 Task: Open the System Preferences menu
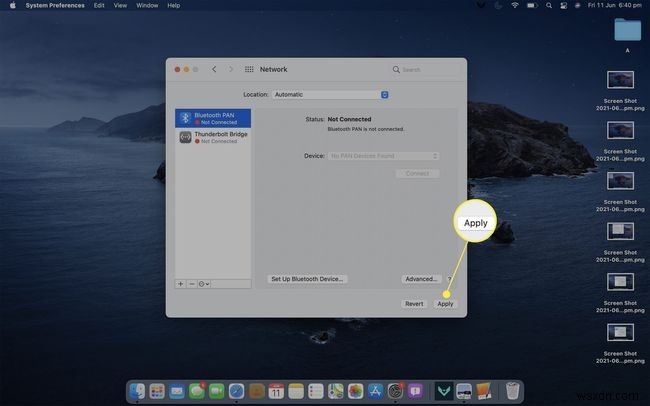[x=55, y=5]
